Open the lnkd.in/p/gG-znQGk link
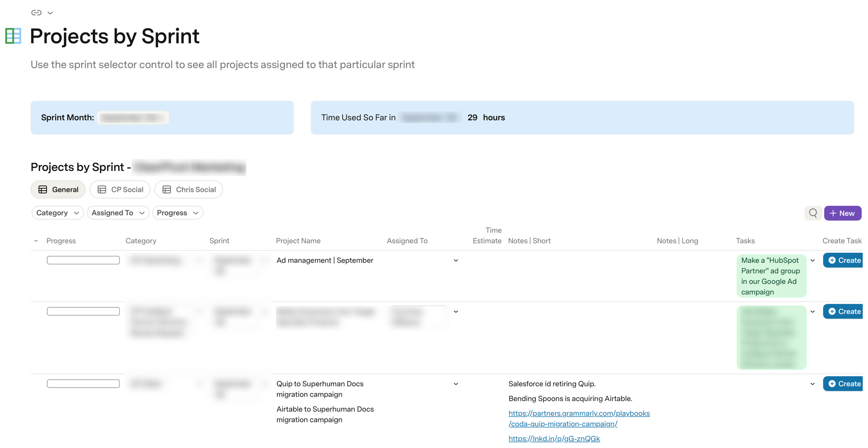 [554, 438]
